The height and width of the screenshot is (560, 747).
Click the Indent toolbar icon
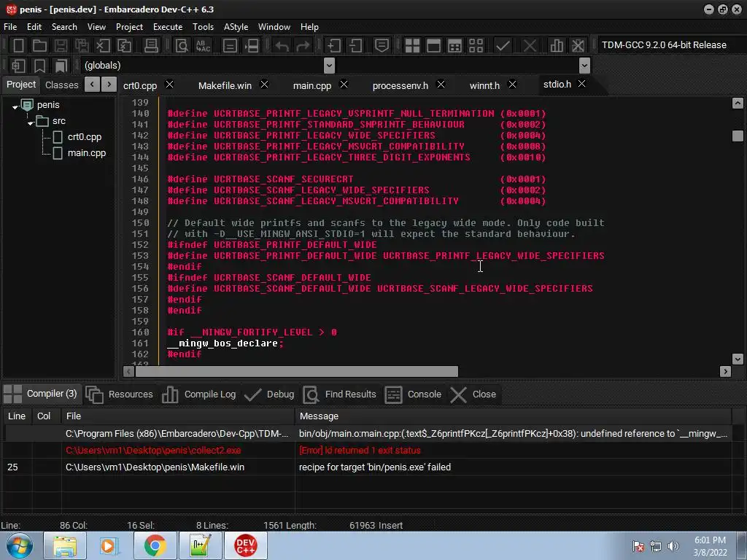333,46
